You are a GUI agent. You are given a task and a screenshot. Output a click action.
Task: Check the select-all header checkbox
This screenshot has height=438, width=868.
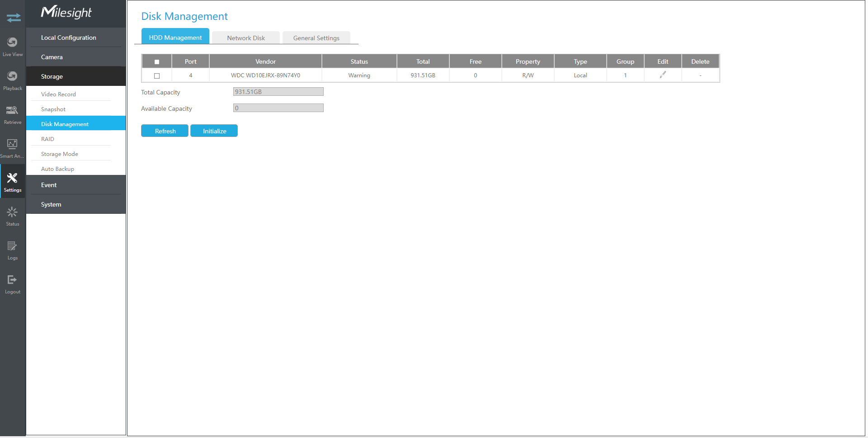coord(157,62)
